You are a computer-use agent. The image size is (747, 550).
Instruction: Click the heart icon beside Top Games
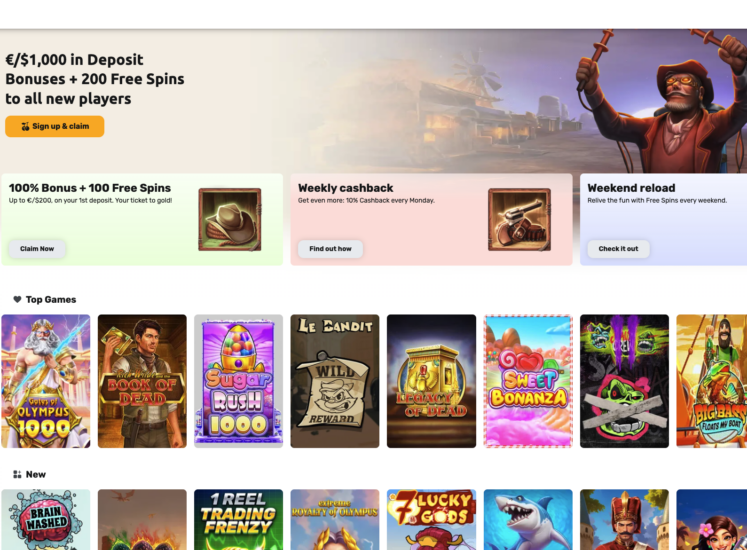point(17,299)
